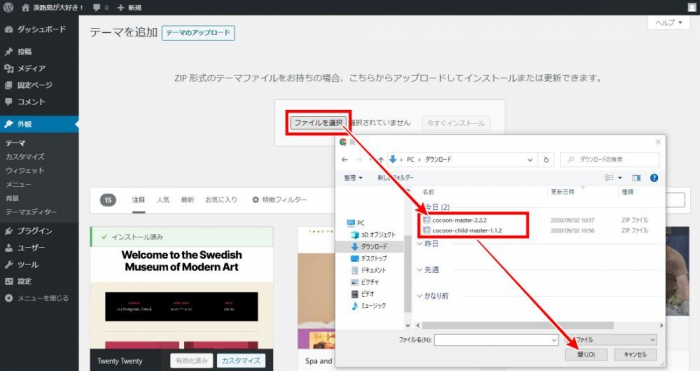This screenshot has width=700, height=371.
Task: Switch to お気に入り theme filter tab
Action: 221,200
